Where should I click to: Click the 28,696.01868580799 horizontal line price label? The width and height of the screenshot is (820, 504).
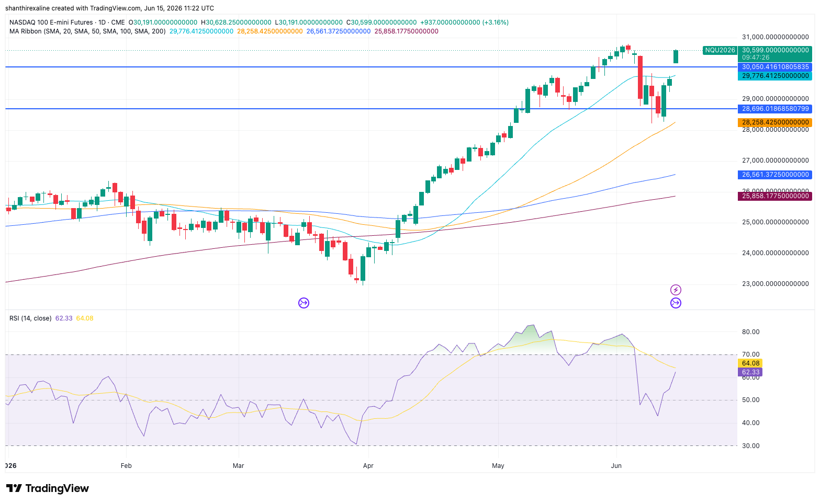click(775, 109)
